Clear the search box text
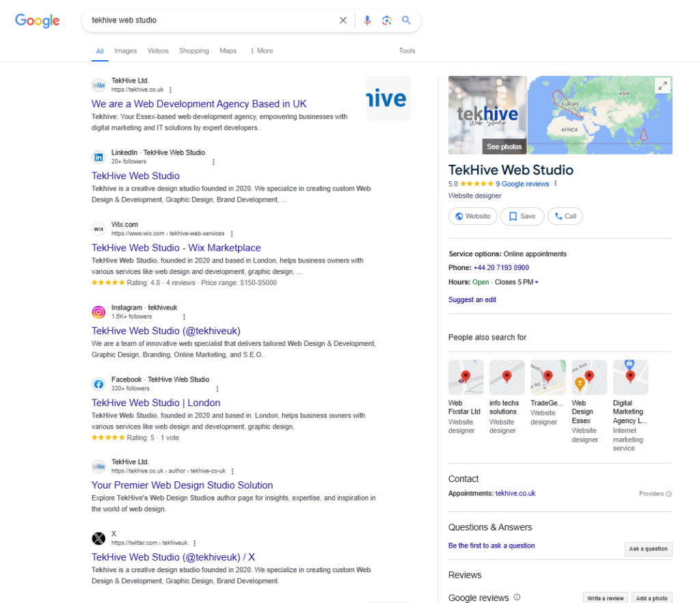The width and height of the screenshot is (700, 603). pos(343,20)
